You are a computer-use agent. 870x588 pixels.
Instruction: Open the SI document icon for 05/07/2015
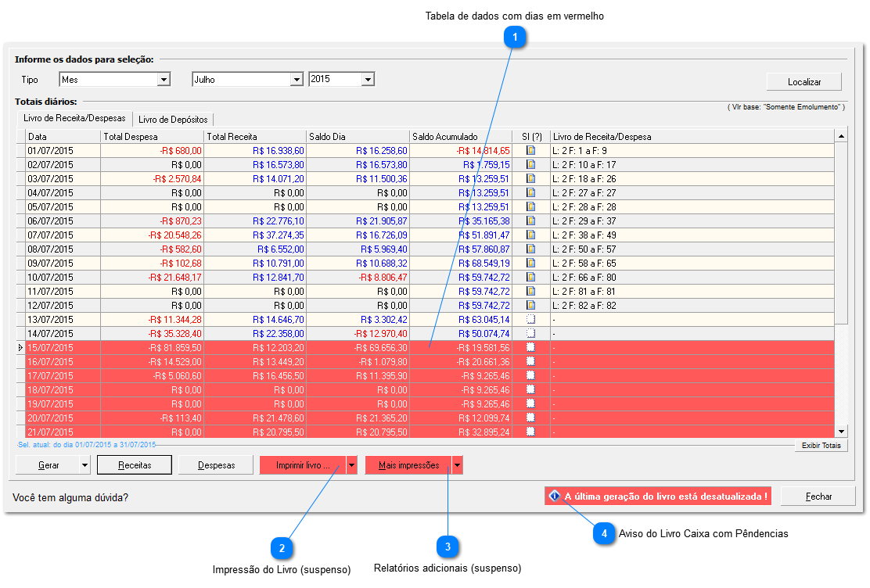[531, 207]
